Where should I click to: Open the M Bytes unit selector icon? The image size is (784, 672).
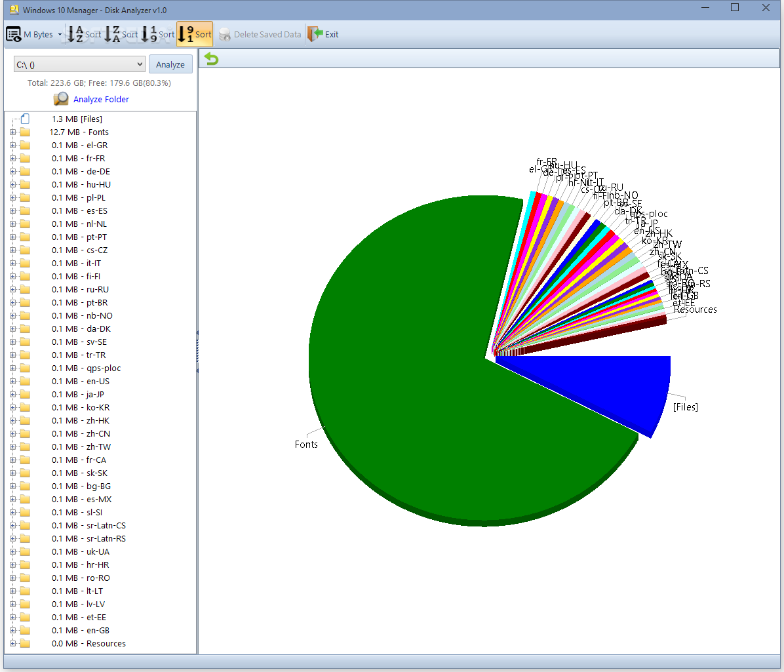pyautogui.click(x=14, y=34)
